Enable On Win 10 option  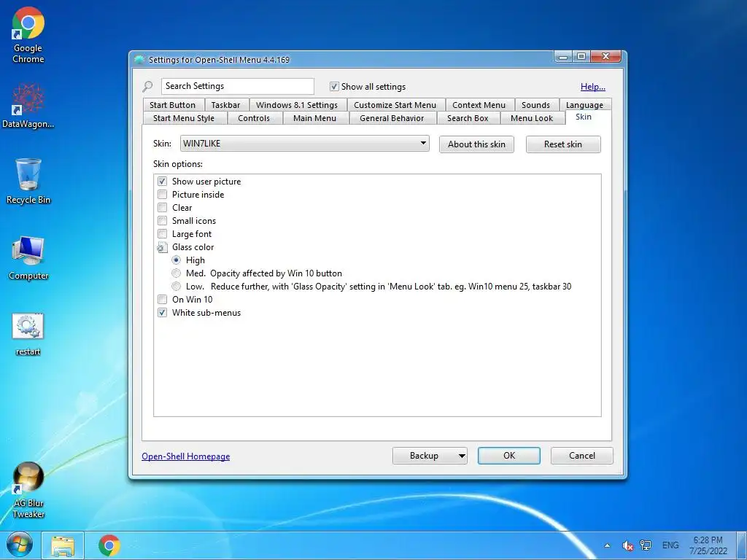coord(163,300)
